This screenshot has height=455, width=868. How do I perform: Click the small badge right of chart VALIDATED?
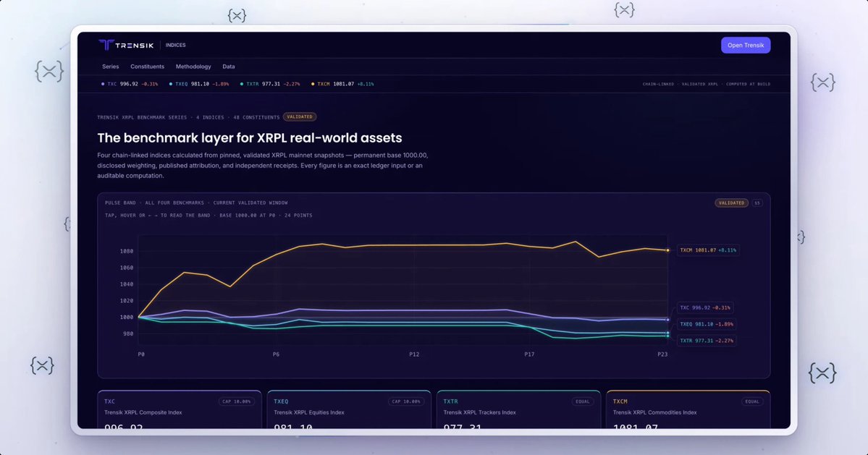pos(757,203)
